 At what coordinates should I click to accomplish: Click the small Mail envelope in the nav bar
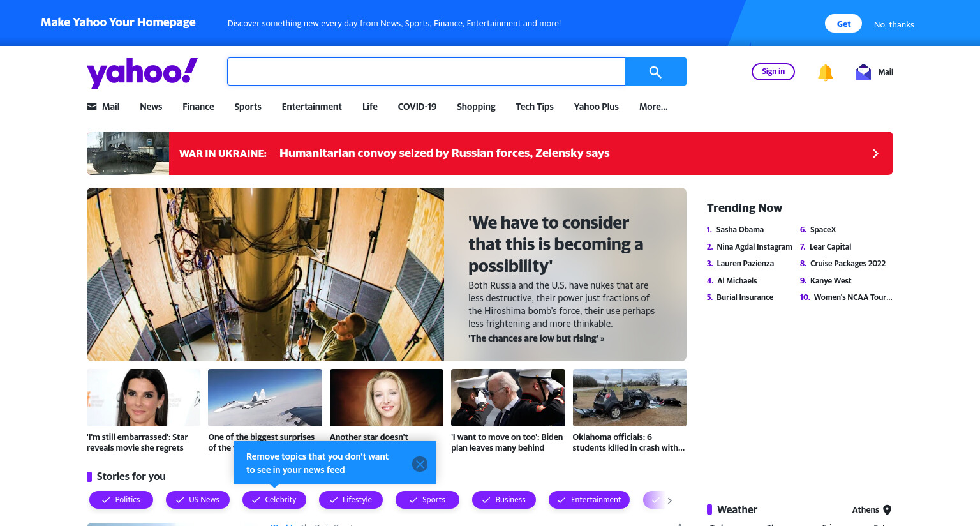pos(92,107)
